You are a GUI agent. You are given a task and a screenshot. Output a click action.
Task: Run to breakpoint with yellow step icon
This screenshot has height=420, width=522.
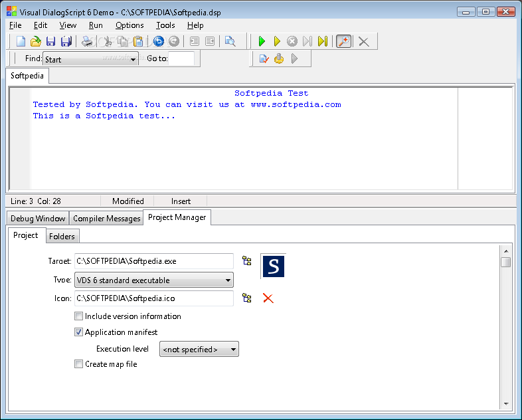coord(323,41)
